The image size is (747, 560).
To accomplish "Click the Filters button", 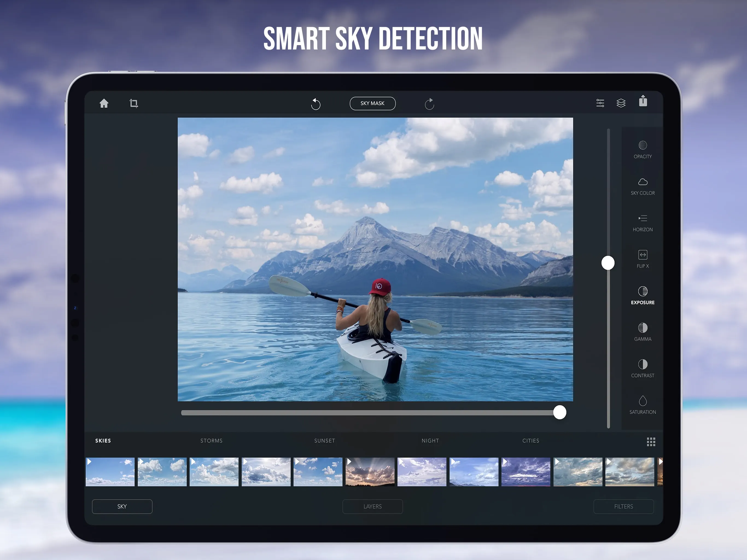I will pyautogui.click(x=623, y=506).
